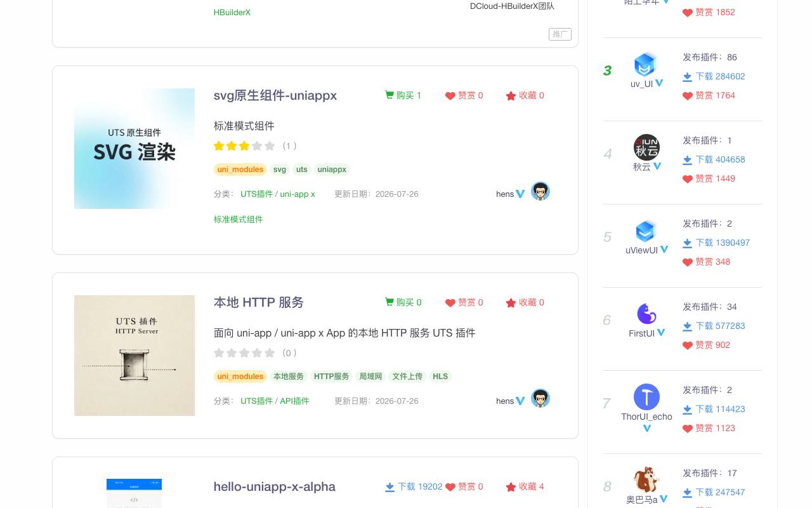
Task: Click the star rating of 本地 HTTP 服务
Action: point(244,353)
